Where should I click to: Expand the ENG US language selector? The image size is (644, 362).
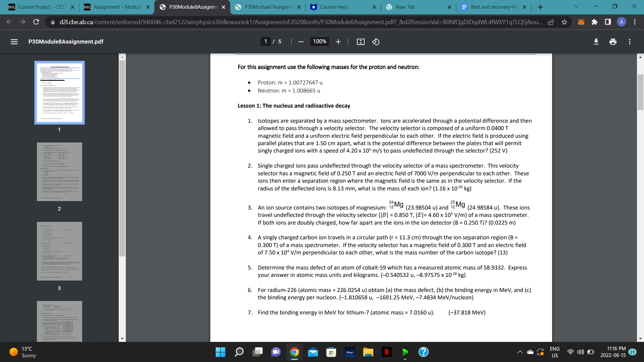[554, 352]
